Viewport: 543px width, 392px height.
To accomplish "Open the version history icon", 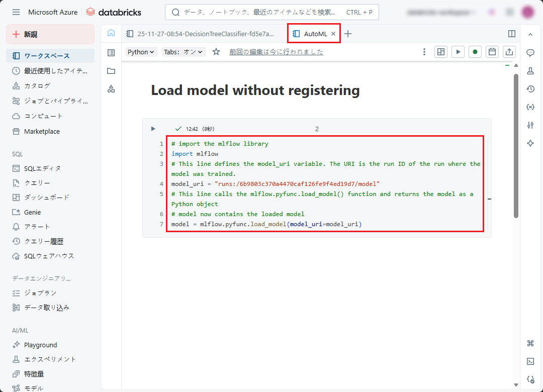I will [530, 89].
